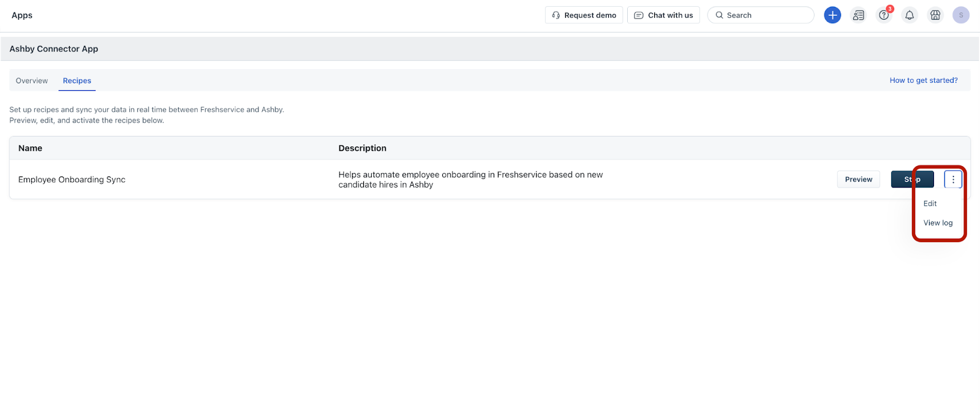Click the three-dot menu for Employee Onboarding Sync

click(x=953, y=179)
